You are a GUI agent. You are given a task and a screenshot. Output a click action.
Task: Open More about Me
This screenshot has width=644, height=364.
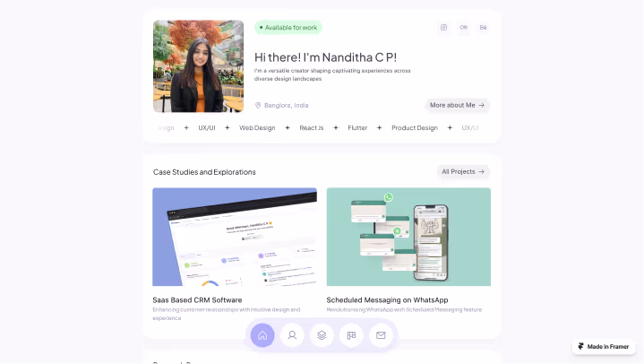pos(457,105)
